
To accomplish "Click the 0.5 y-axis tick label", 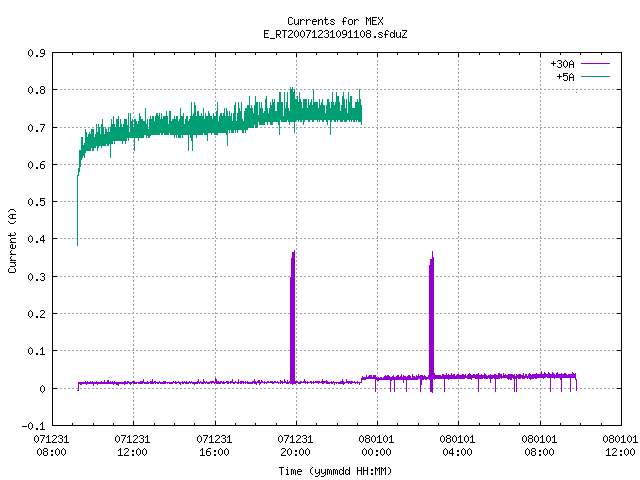I will coord(36,202).
